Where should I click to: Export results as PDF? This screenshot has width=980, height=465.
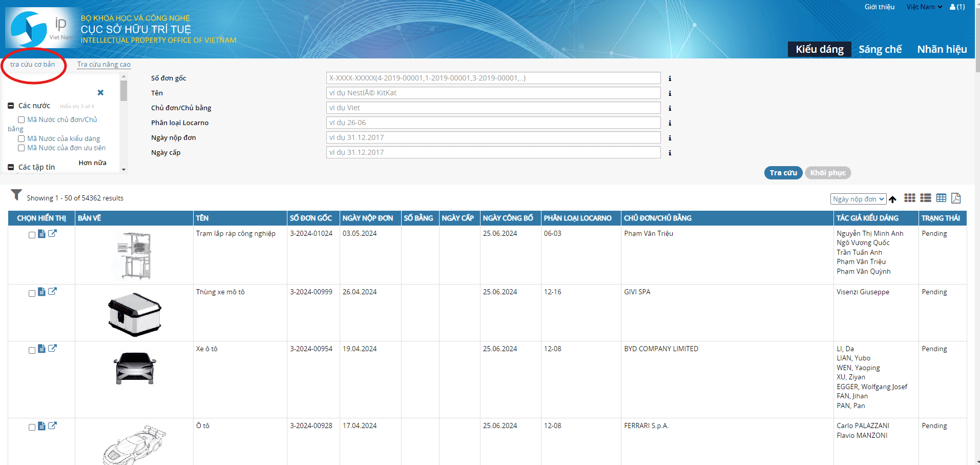click(956, 198)
